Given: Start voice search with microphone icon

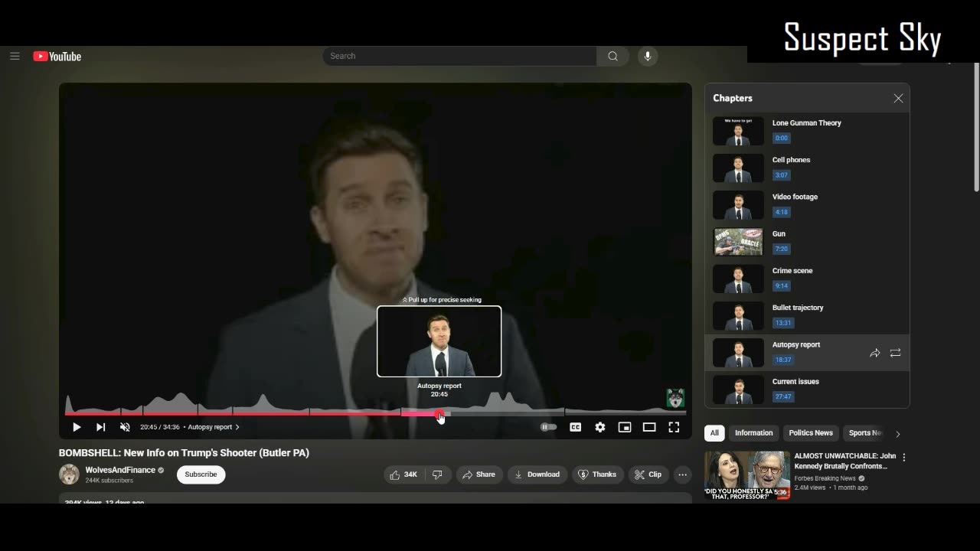Looking at the screenshot, I should [x=648, y=56].
